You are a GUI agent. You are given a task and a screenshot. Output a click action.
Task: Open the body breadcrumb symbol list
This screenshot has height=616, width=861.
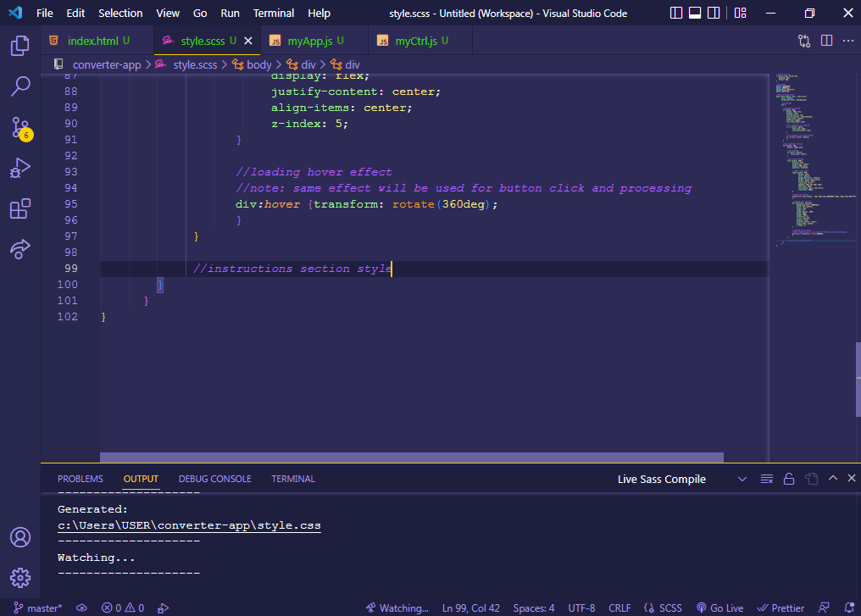[x=258, y=64]
